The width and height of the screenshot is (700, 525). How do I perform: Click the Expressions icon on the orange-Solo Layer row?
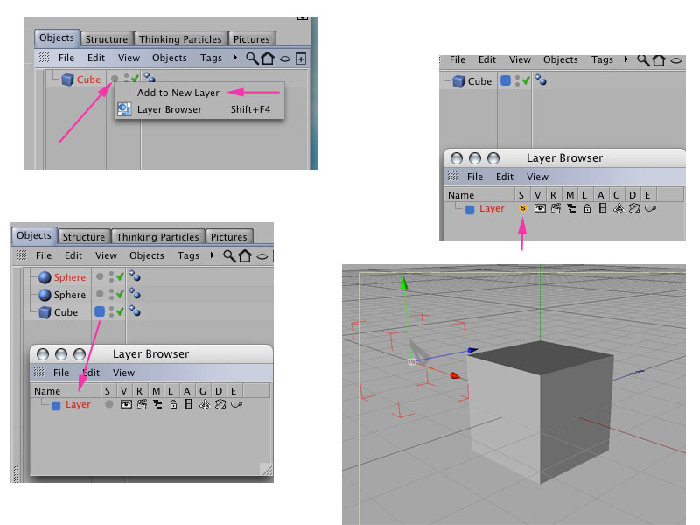650,208
